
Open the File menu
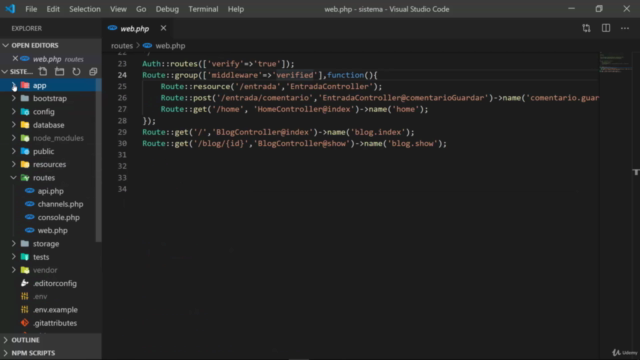31,9
